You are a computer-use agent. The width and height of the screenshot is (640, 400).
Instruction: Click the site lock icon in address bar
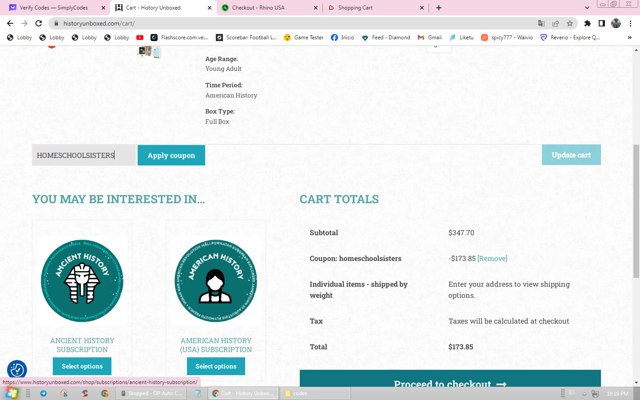[56, 23]
